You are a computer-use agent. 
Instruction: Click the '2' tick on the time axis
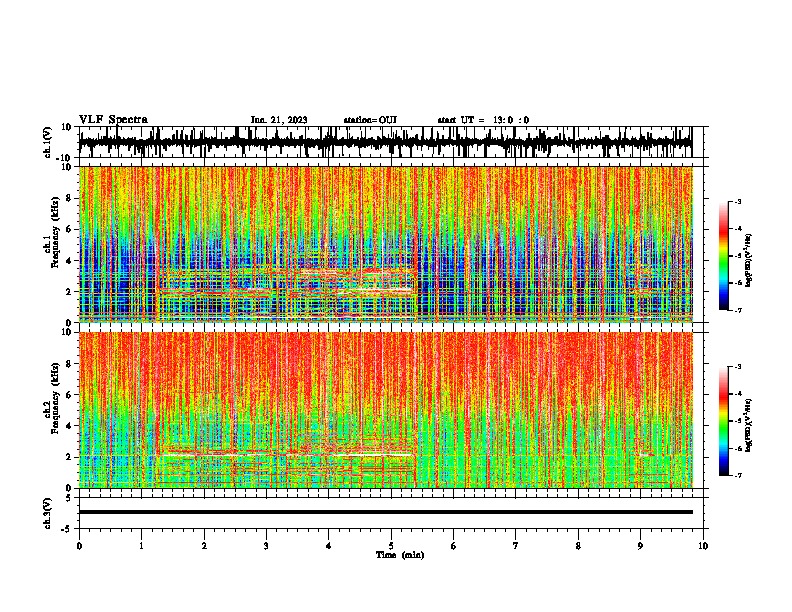(x=204, y=546)
